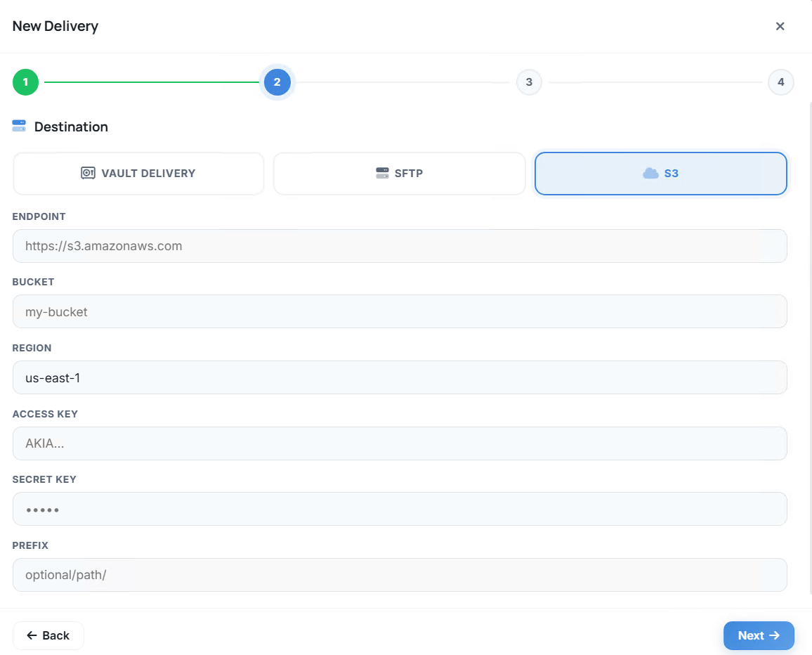
Task: Focus the Bucket input field
Action: [399, 311]
